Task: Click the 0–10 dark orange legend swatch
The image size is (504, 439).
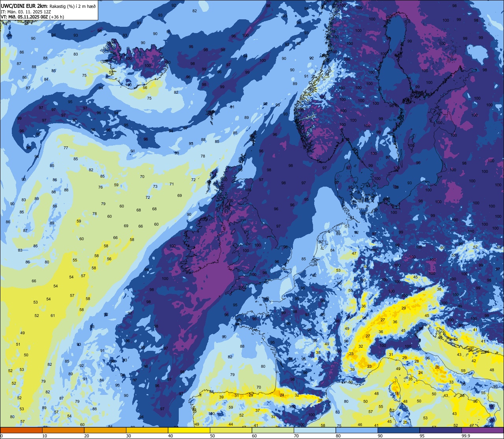Action: pyautogui.click(x=21, y=430)
